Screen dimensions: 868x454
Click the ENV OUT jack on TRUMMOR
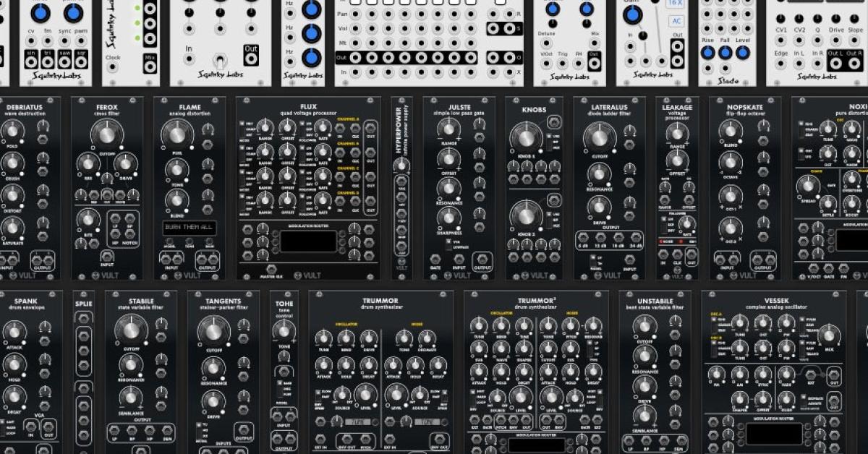tap(348, 439)
